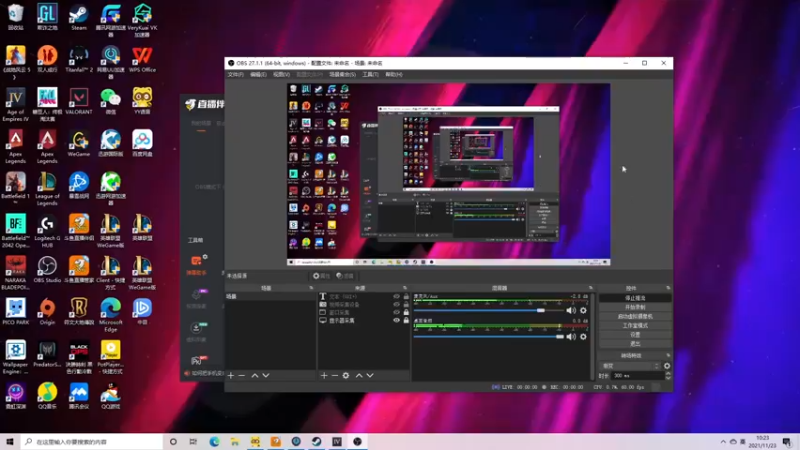Move the source down in the Sources list
Viewport: 800px width, 450px height.
pos(370,376)
